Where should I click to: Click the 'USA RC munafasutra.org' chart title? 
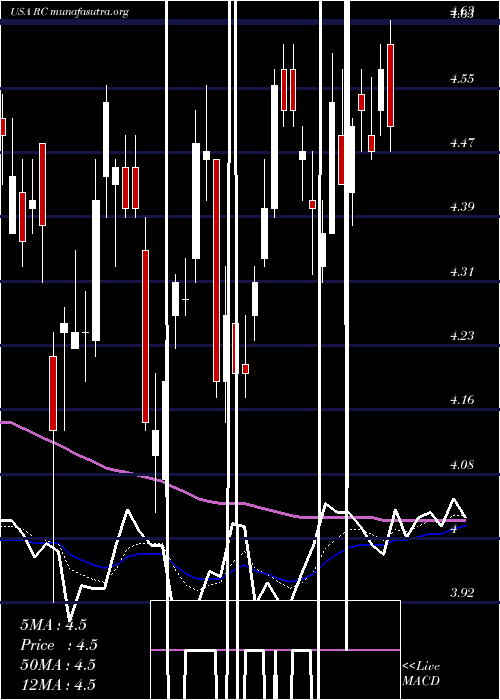click(70, 12)
